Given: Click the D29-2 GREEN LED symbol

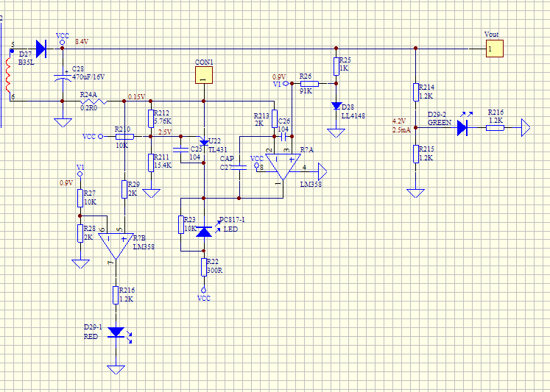Looking at the screenshot, I should pyautogui.click(x=463, y=128).
